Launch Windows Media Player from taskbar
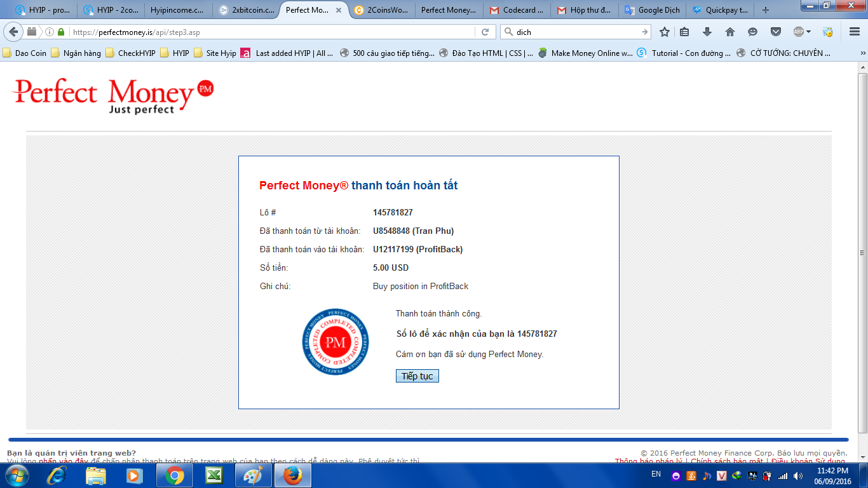Screen dimensions: 868x488 [134, 475]
